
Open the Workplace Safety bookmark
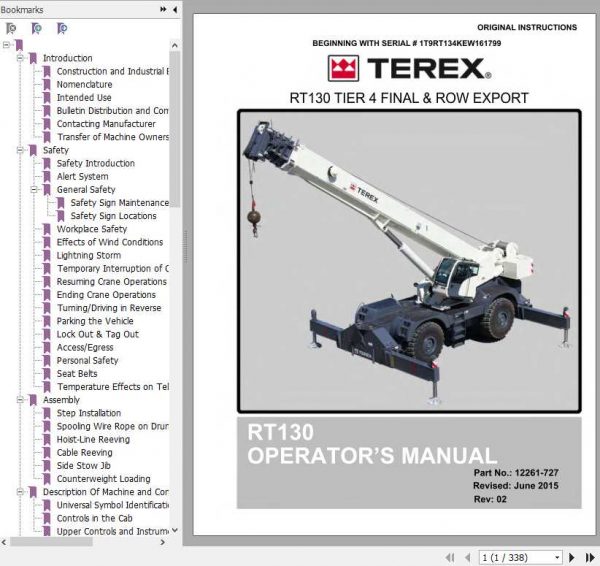point(92,229)
